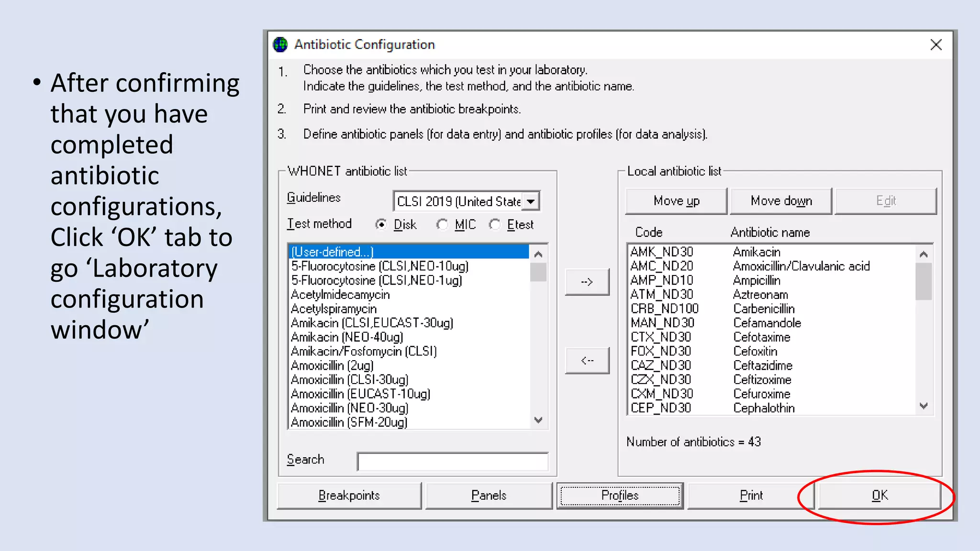The width and height of the screenshot is (980, 551).
Task: Open the Guidelines CLSI 2019 dropdown
Action: [x=531, y=201]
